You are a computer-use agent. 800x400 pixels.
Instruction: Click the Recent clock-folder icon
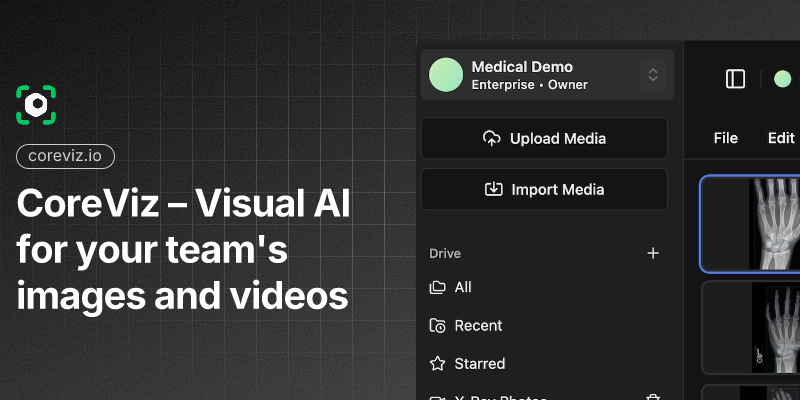tap(437, 326)
